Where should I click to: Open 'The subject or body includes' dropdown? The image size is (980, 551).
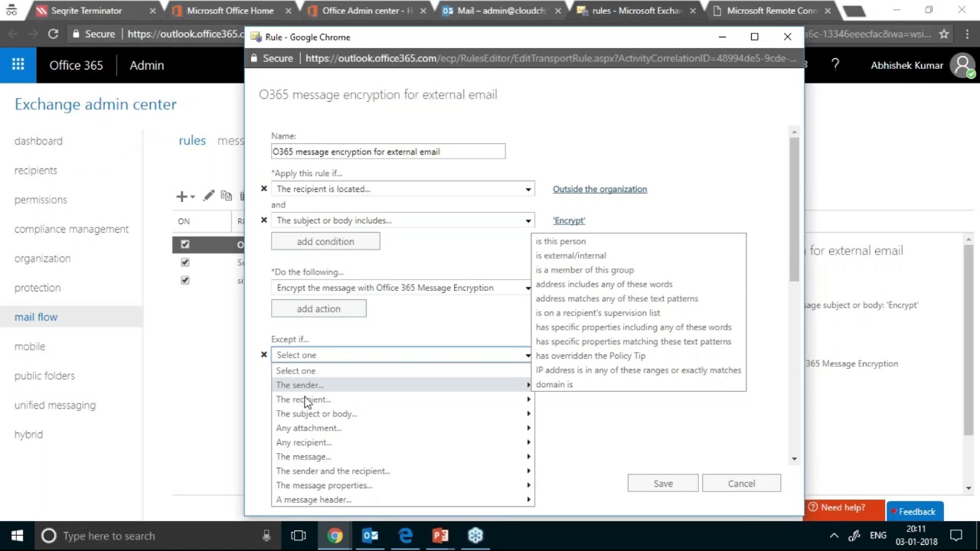(x=403, y=220)
